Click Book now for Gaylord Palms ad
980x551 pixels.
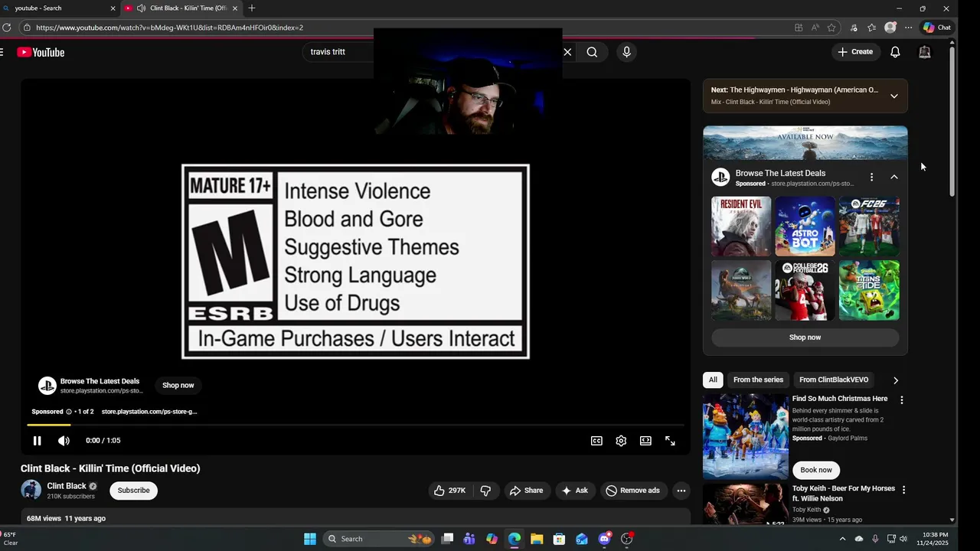click(816, 470)
